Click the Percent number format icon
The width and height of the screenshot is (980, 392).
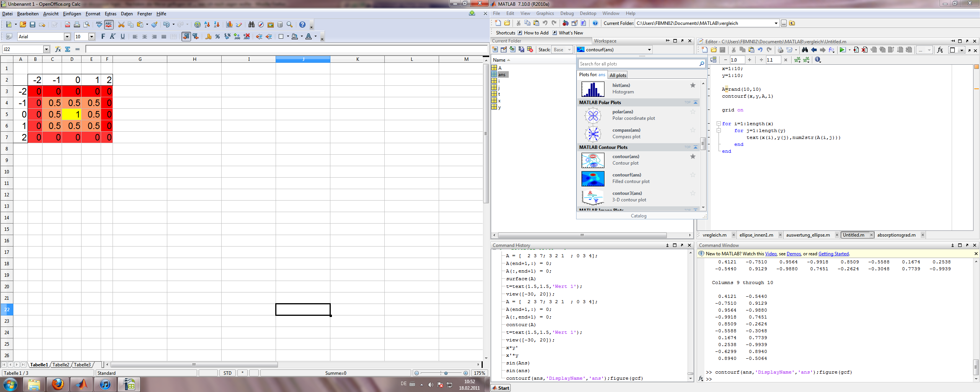(x=217, y=37)
